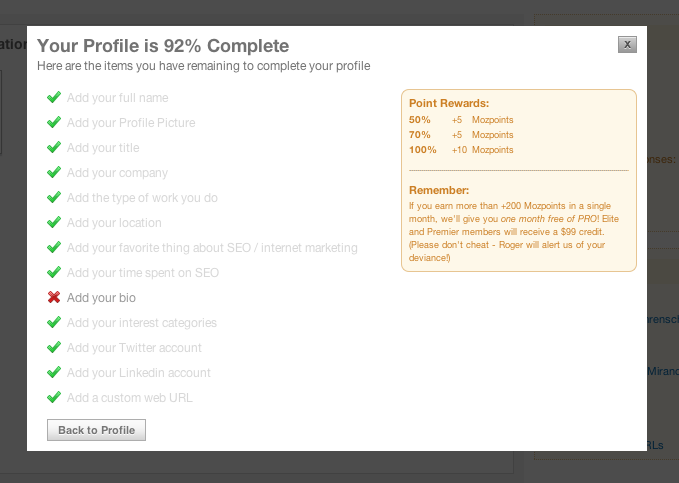
Task: Click checkmark next to your location item
Action: 54,222
